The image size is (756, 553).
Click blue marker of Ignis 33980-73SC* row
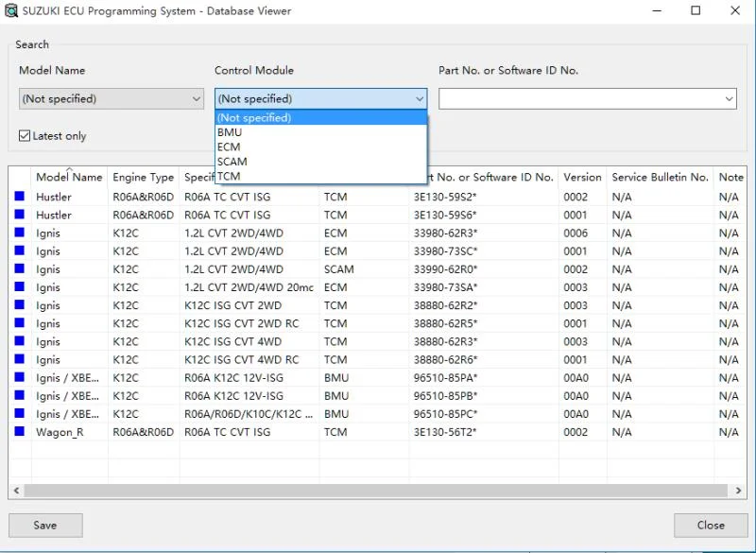tap(19, 251)
